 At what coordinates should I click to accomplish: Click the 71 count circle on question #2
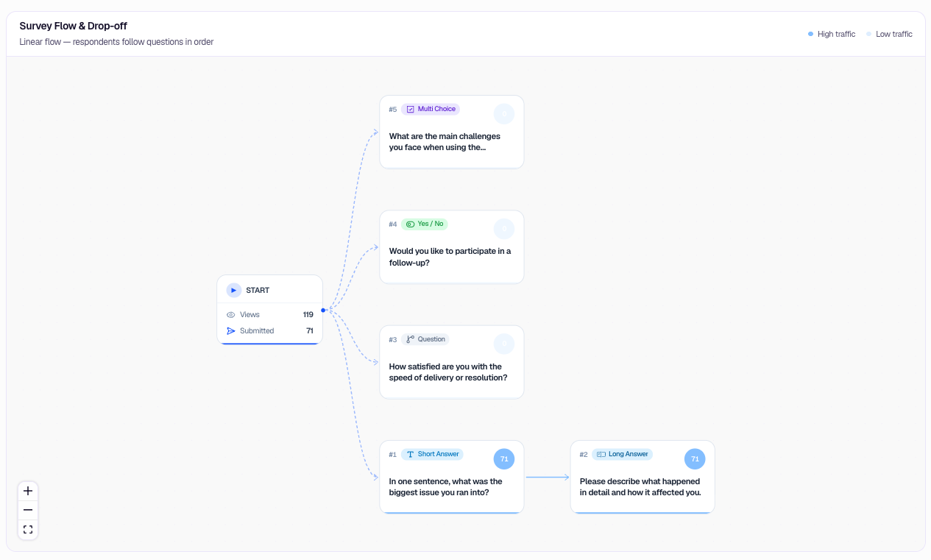point(695,459)
